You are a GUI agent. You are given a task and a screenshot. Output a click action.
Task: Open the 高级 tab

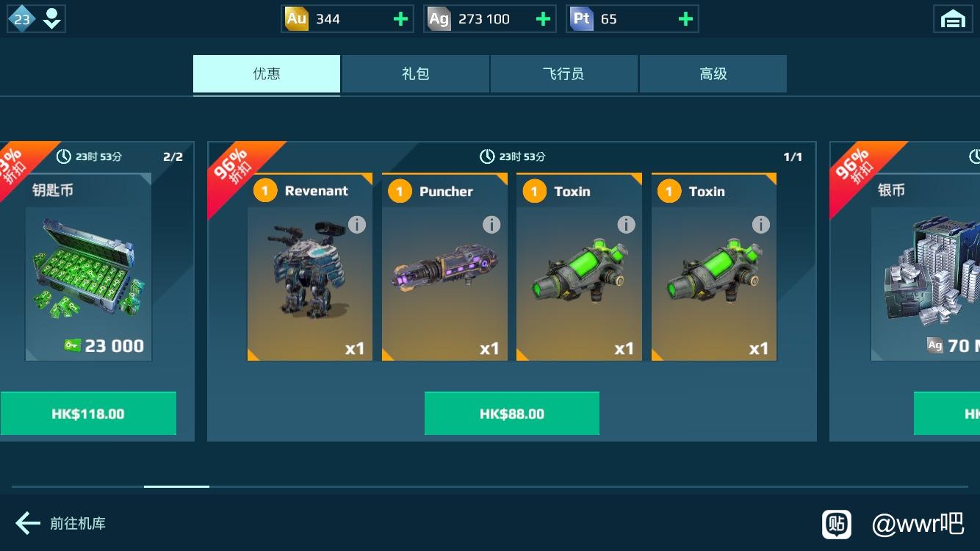pos(713,73)
